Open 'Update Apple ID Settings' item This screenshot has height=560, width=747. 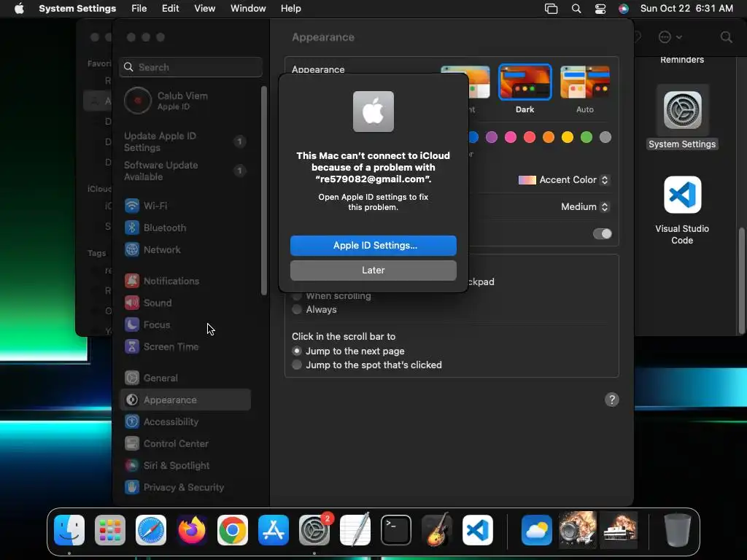coord(185,141)
